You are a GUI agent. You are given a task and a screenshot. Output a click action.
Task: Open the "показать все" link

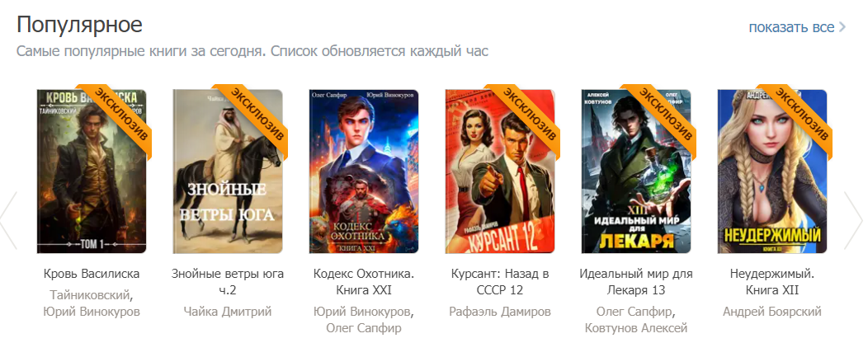tap(791, 27)
